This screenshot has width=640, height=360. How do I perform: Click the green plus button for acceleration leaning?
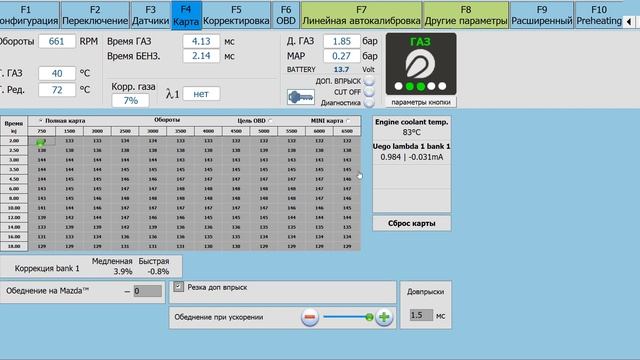point(384,317)
